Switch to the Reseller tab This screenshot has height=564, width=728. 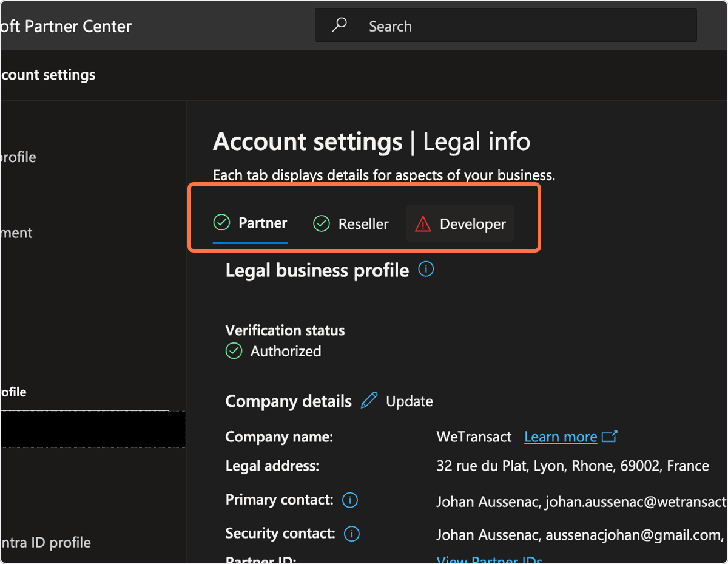(351, 224)
